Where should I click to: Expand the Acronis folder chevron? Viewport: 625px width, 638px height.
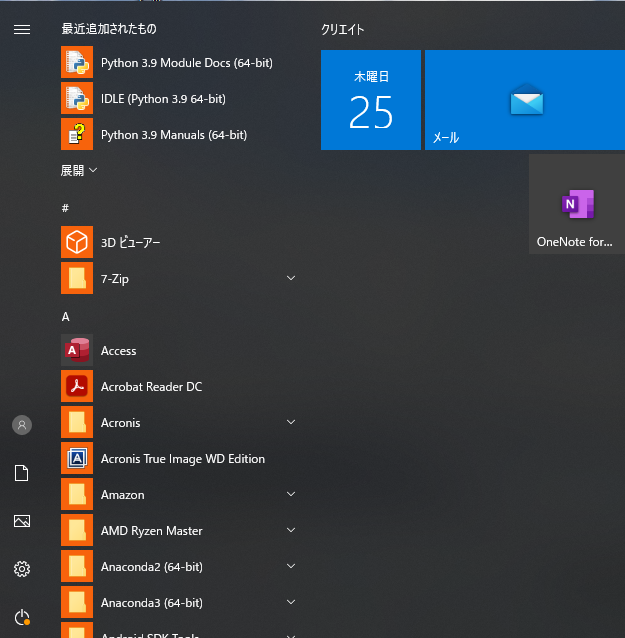pyautogui.click(x=291, y=422)
